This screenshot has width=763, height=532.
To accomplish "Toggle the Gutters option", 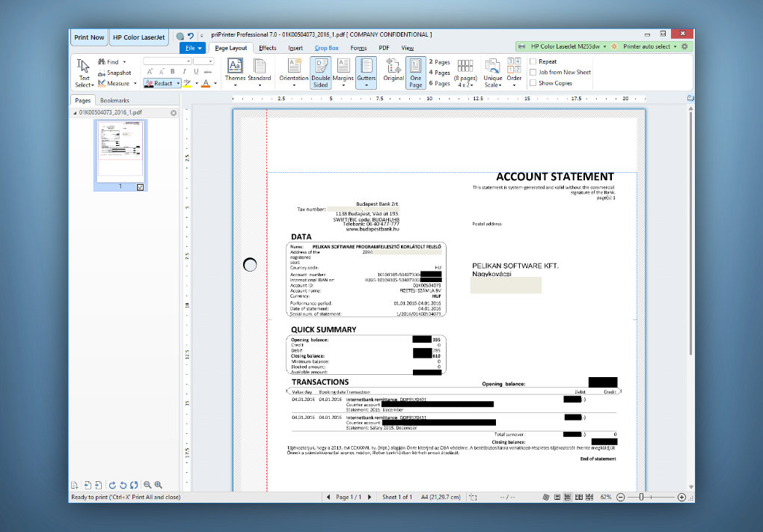I will coord(367,73).
